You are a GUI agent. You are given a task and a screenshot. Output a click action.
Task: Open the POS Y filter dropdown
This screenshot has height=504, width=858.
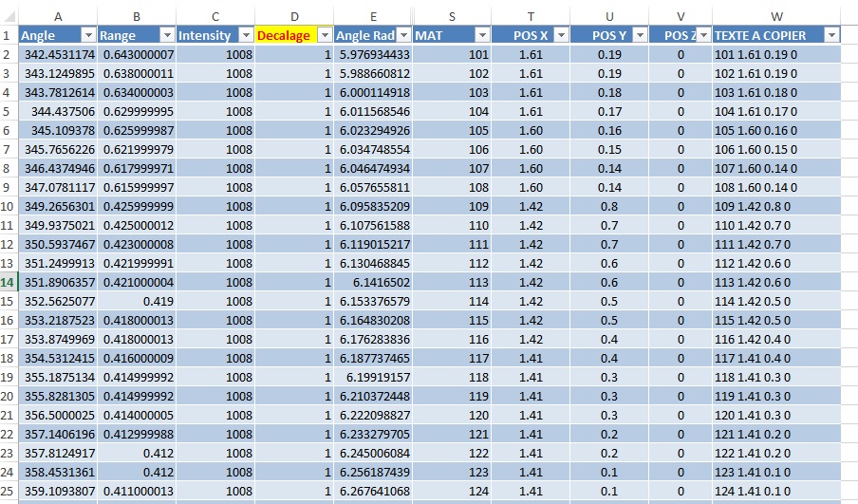641,35
